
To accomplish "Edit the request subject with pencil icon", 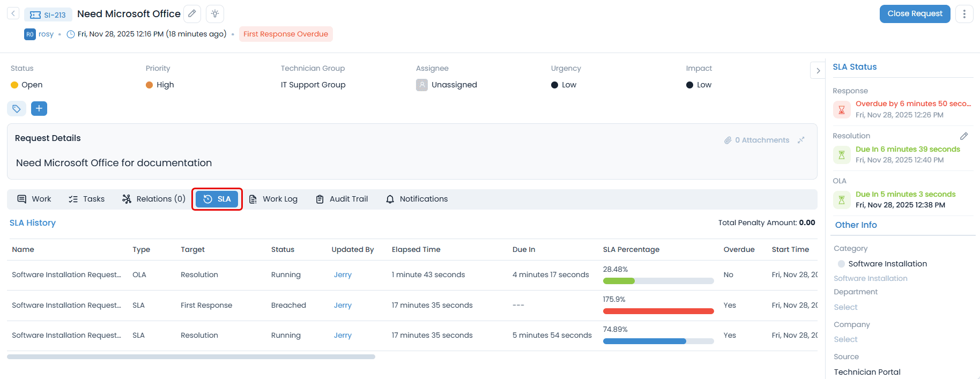I will pyautogui.click(x=192, y=14).
